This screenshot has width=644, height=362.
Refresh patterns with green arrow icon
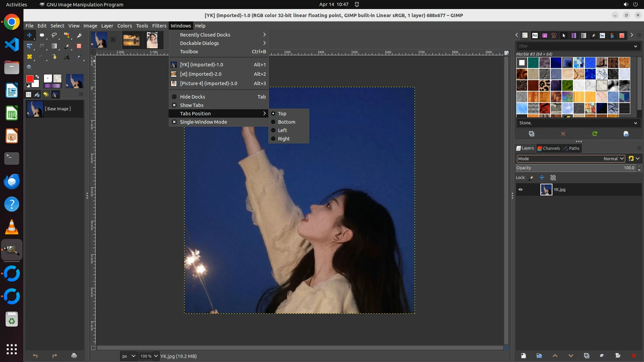[594, 134]
